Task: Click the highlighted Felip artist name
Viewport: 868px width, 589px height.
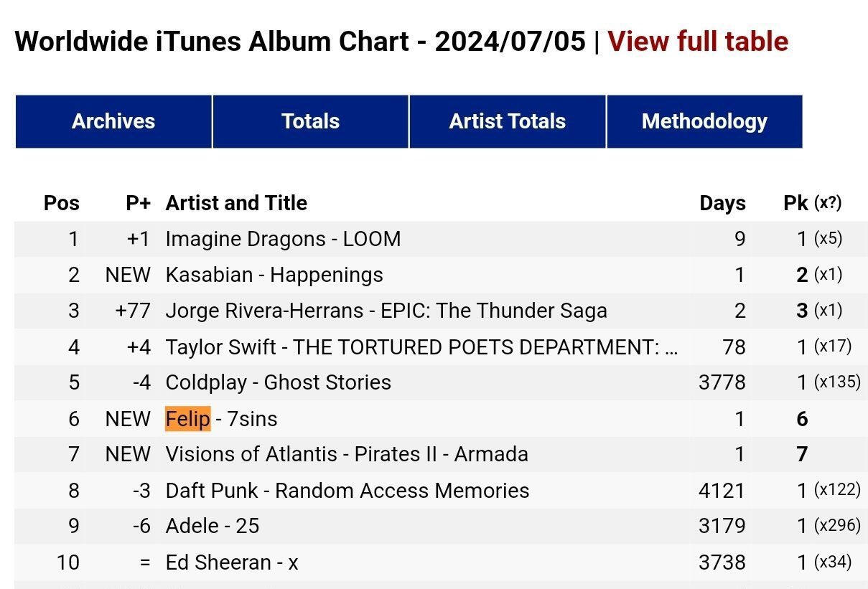Action: click(187, 419)
